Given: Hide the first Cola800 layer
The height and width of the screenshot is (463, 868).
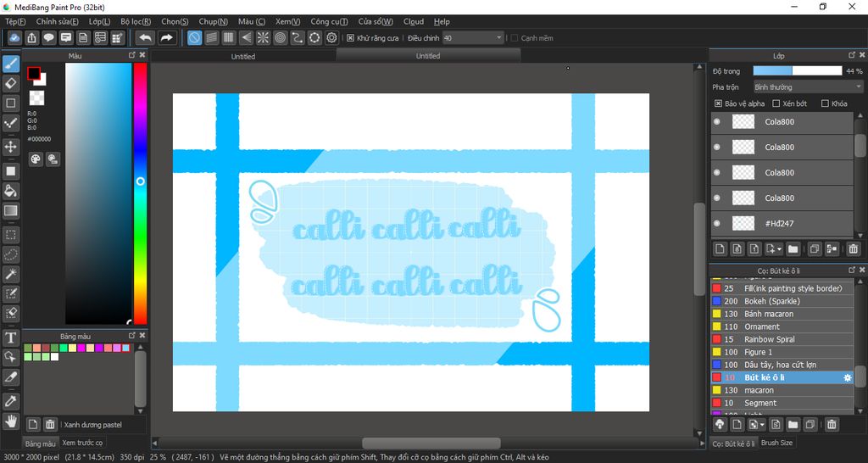Looking at the screenshot, I should click(x=717, y=122).
